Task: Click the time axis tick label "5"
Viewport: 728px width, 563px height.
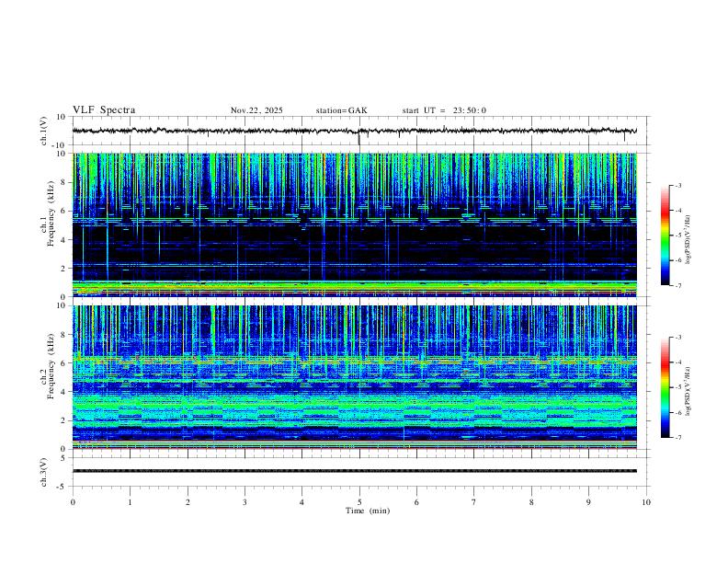Action: tap(359, 502)
